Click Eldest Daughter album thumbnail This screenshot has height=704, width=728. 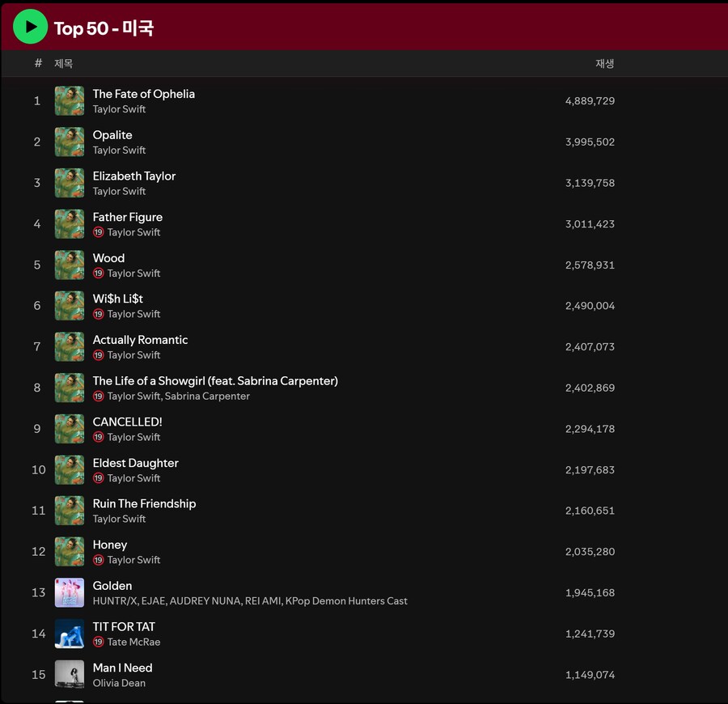pos(70,470)
